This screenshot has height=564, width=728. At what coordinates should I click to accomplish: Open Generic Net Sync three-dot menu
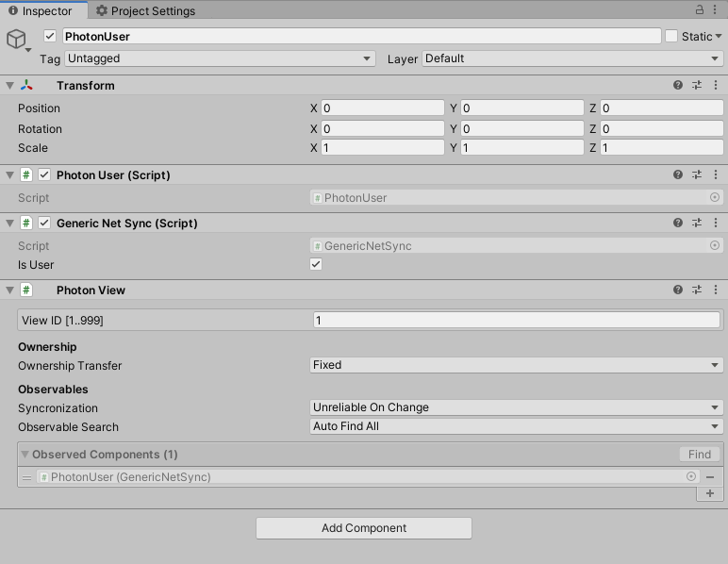point(716,223)
